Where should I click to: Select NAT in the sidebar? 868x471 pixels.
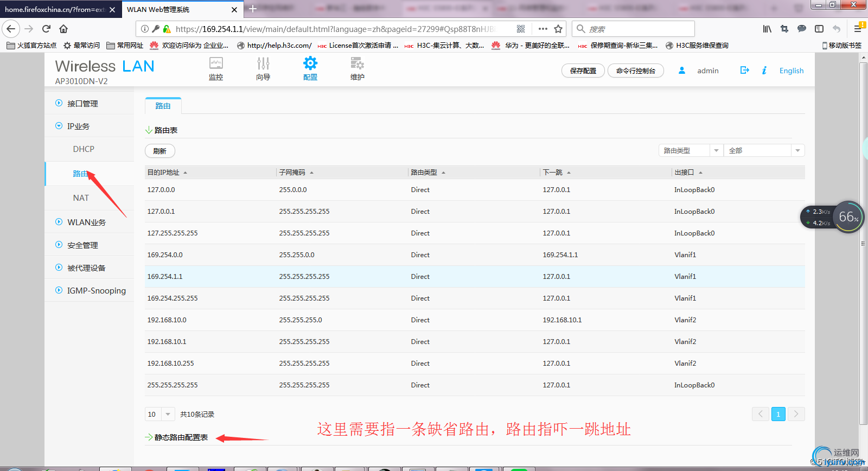click(x=81, y=198)
